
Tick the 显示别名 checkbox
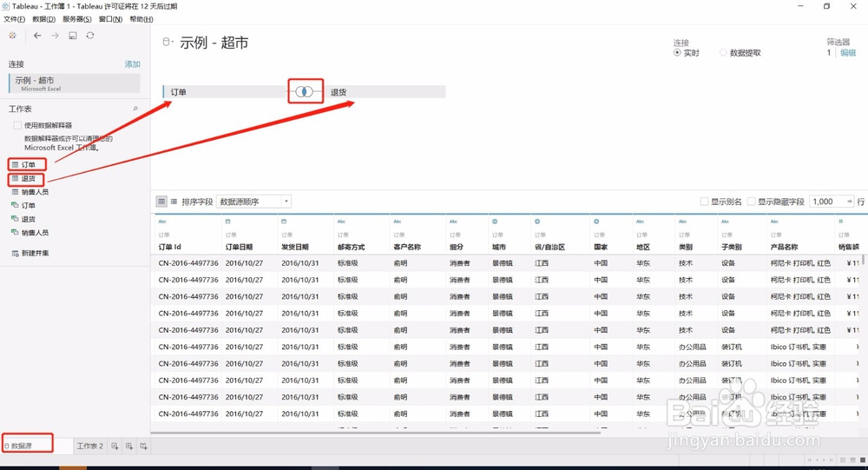click(704, 202)
